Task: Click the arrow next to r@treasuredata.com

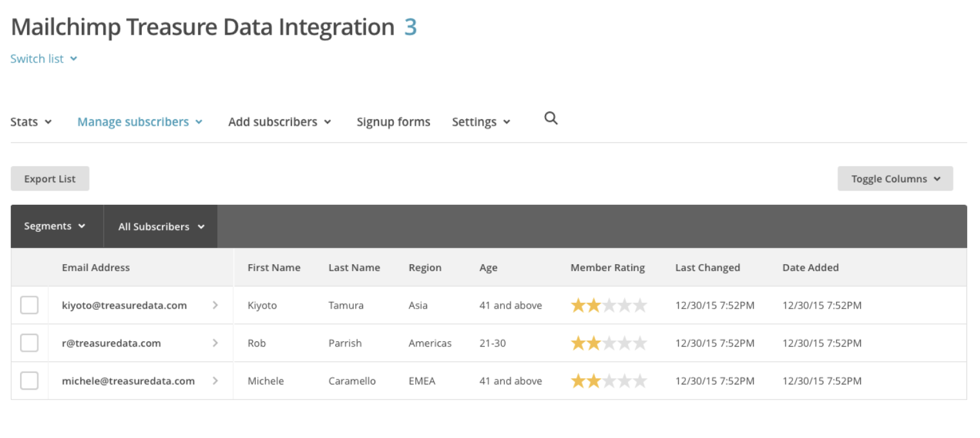Action: point(215,343)
